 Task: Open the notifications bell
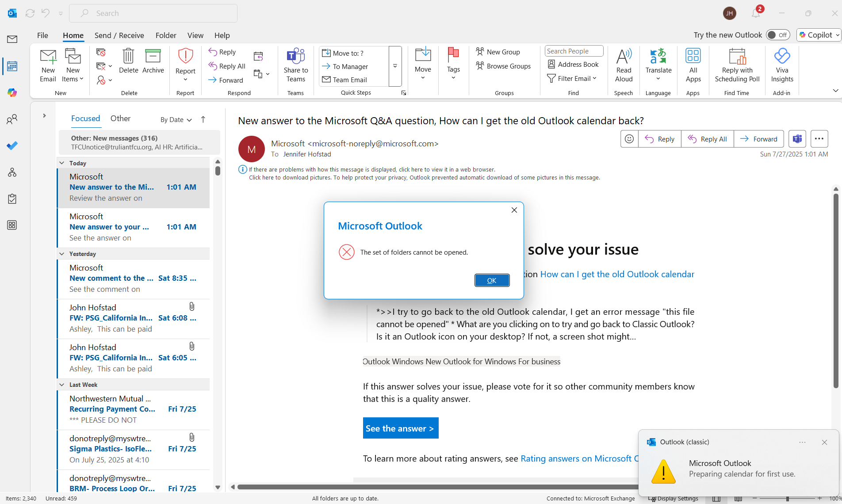click(756, 13)
